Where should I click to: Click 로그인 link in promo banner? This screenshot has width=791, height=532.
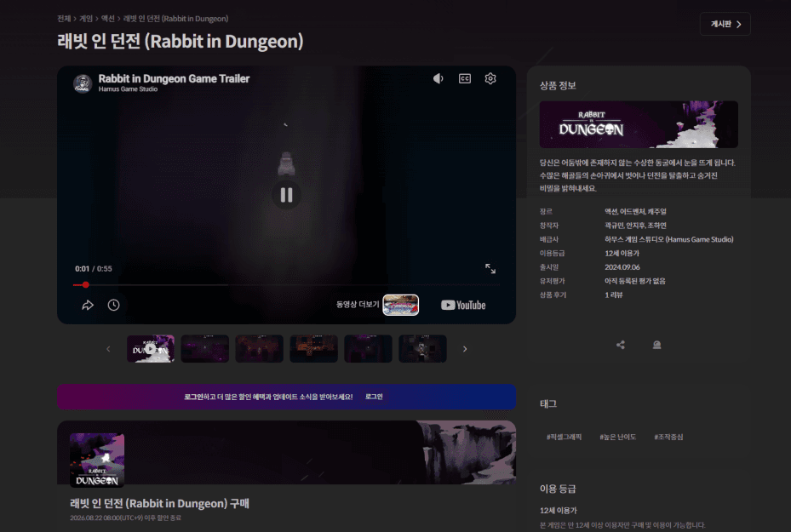[x=374, y=397]
